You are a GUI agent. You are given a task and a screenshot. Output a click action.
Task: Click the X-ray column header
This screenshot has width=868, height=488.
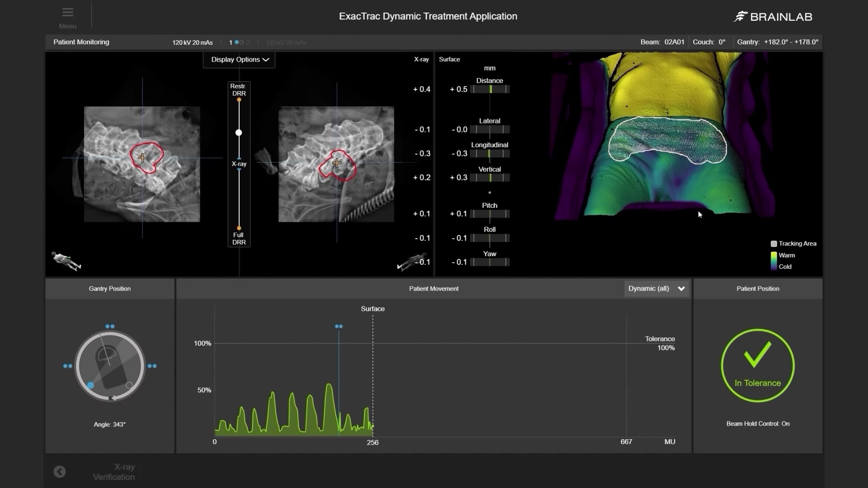point(421,59)
